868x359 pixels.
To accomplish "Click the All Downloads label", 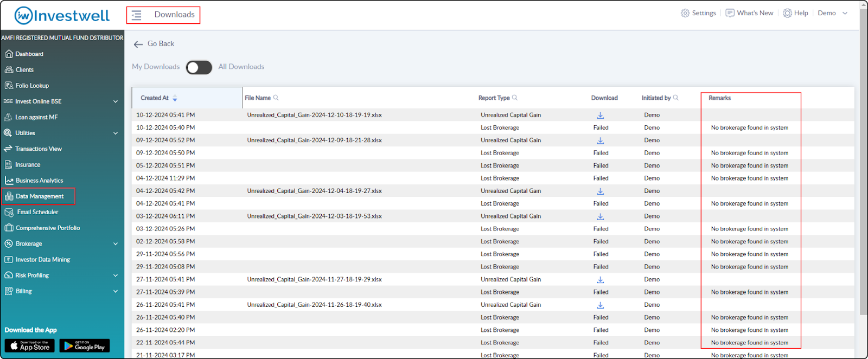I will (x=241, y=67).
